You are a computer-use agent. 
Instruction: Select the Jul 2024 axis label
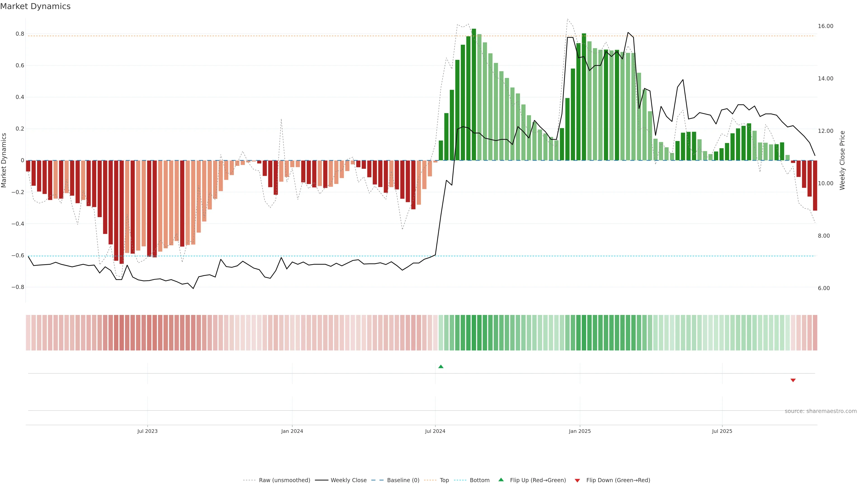[435, 431]
